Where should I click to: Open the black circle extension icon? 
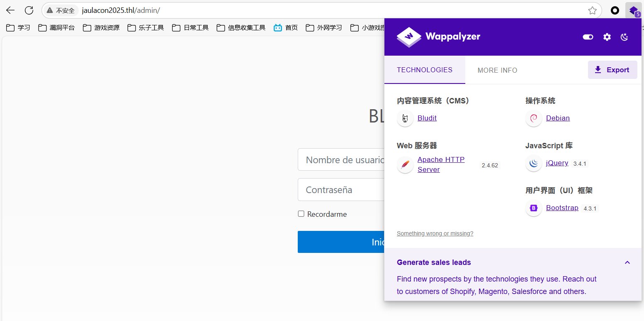[615, 10]
